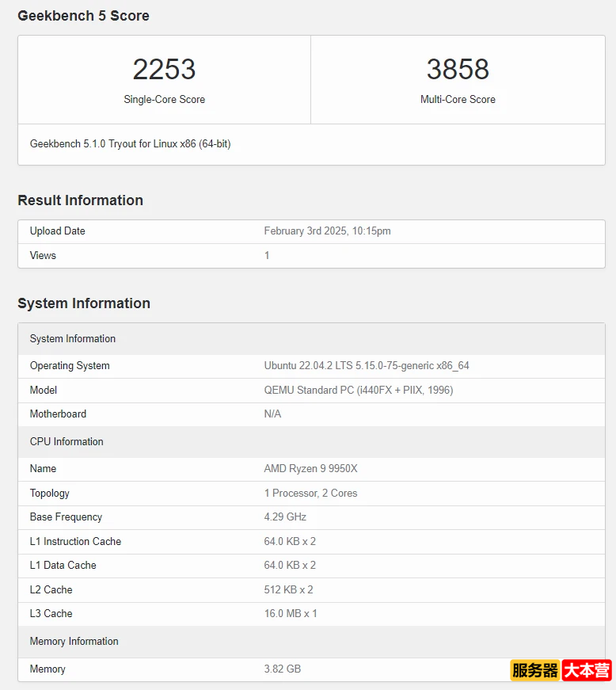This screenshot has width=616, height=690.
Task: Click the AMD Ryzen 9 9950X name
Action: coord(310,468)
